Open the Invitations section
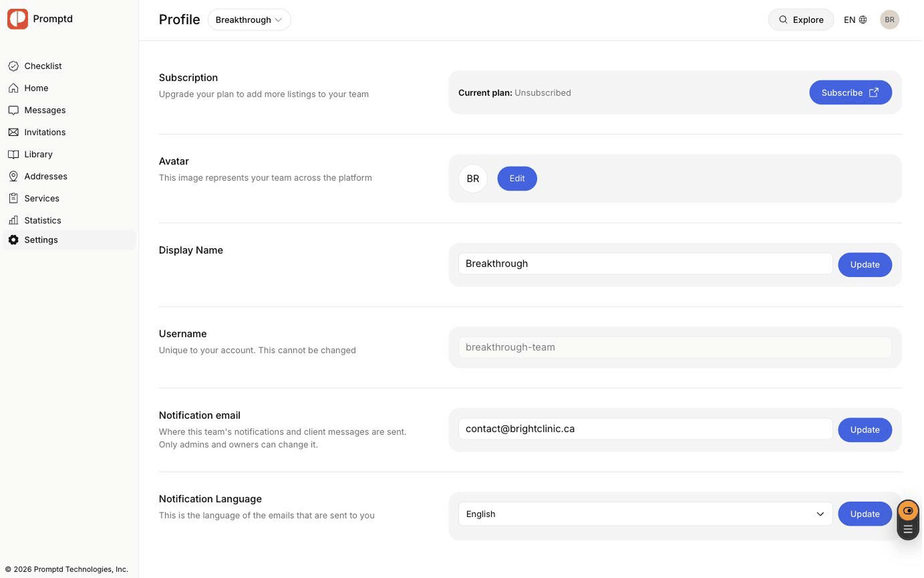The width and height of the screenshot is (924, 578). click(x=70, y=132)
